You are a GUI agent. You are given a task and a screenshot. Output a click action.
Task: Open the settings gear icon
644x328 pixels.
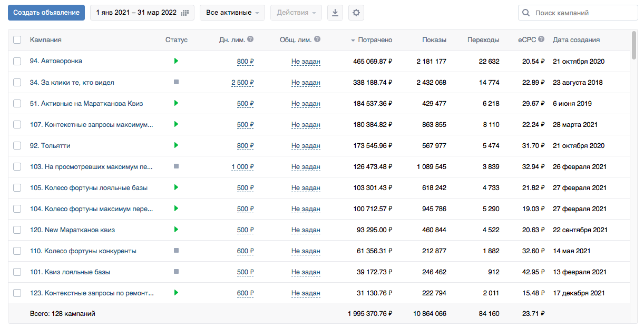356,13
